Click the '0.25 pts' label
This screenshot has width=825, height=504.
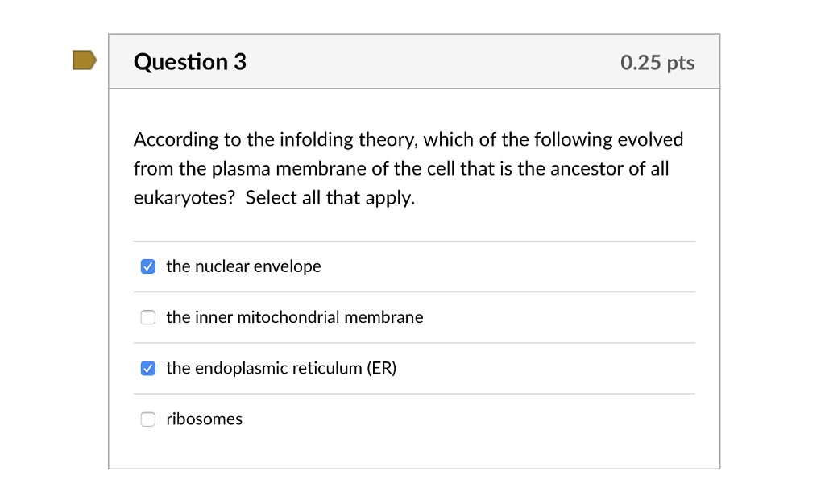pos(658,63)
